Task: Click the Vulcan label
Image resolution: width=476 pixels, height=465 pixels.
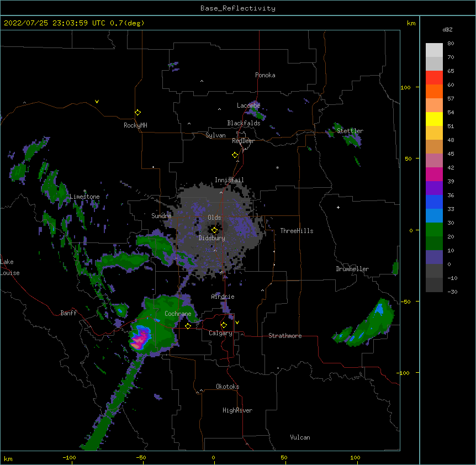Action: pyautogui.click(x=300, y=437)
